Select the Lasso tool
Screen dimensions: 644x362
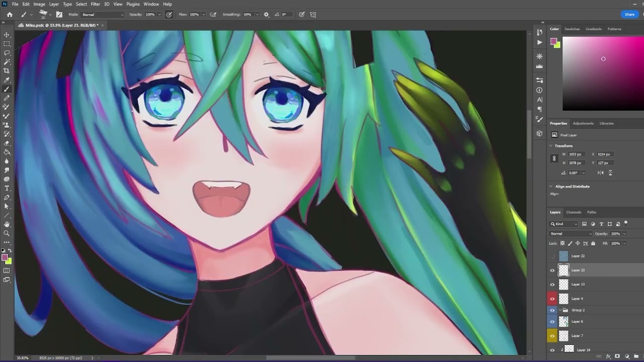point(7,53)
